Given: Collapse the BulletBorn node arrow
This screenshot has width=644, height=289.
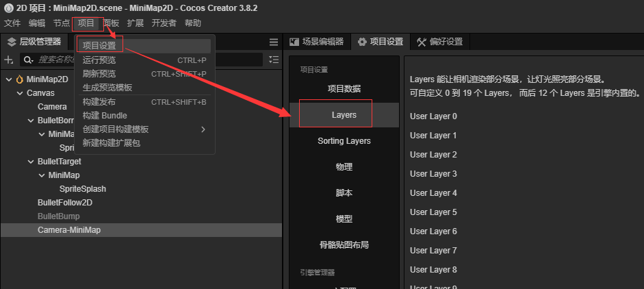Looking at the screenshot, I should click(x=31, y=121).
